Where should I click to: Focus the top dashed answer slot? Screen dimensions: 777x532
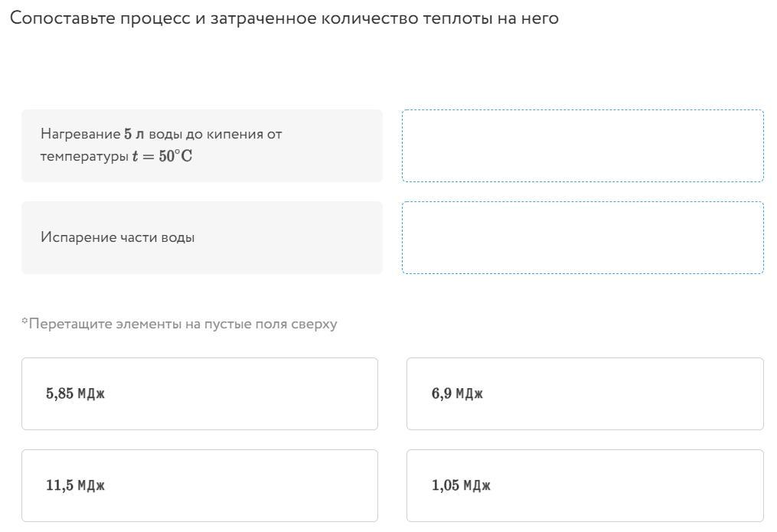tap(583, 145)
